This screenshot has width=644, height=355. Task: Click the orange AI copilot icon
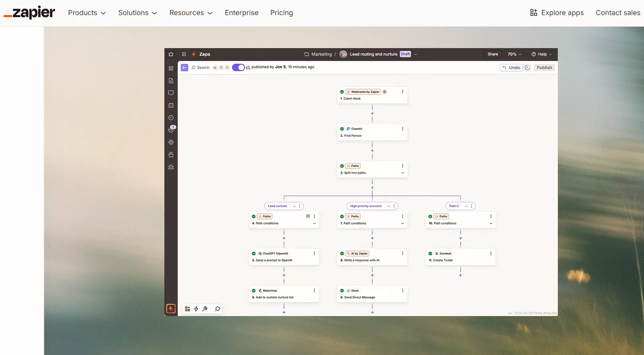coord(171,309)
